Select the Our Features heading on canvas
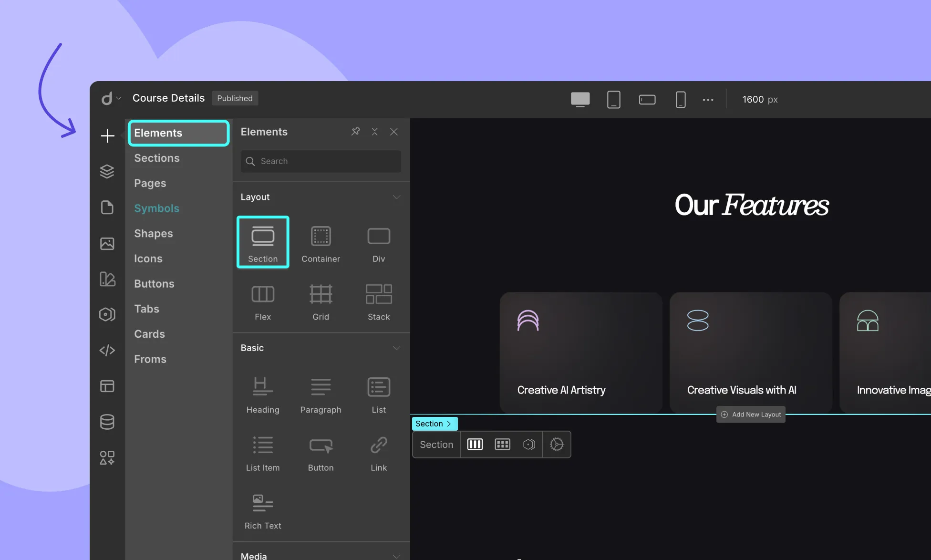Viewport: 931px width, 560px height. [752, 205]
